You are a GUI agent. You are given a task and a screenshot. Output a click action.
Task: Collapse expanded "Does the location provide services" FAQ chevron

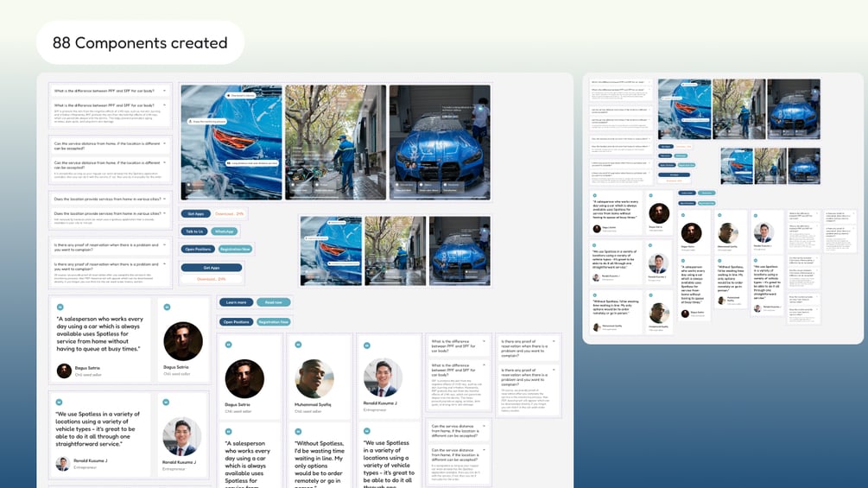pyautogui.click(x=164, y=213)
